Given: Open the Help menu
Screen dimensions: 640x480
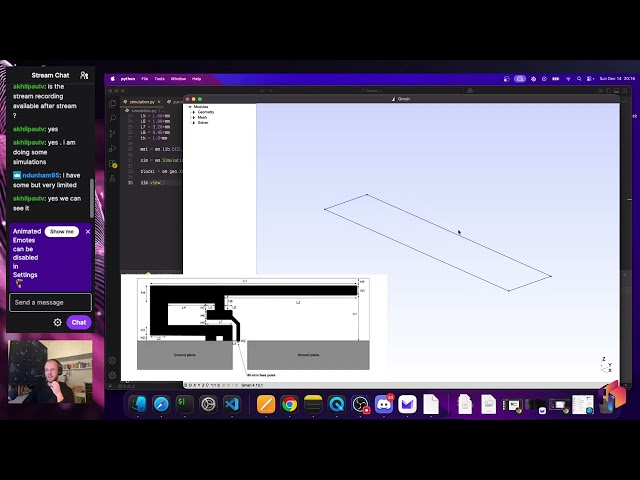Looking at the screenshot, I should (197, 79).
